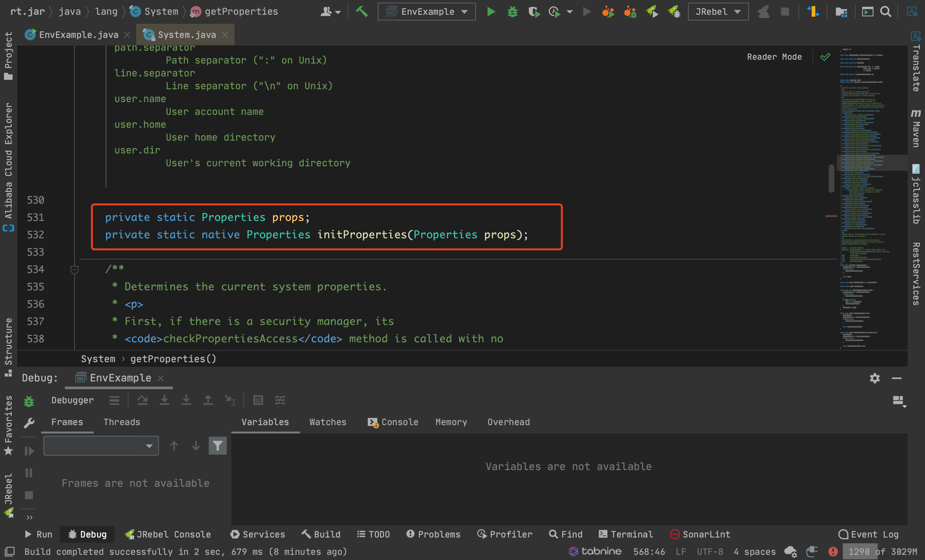Switch to EnvExample.java editor tab

(78, 35)
